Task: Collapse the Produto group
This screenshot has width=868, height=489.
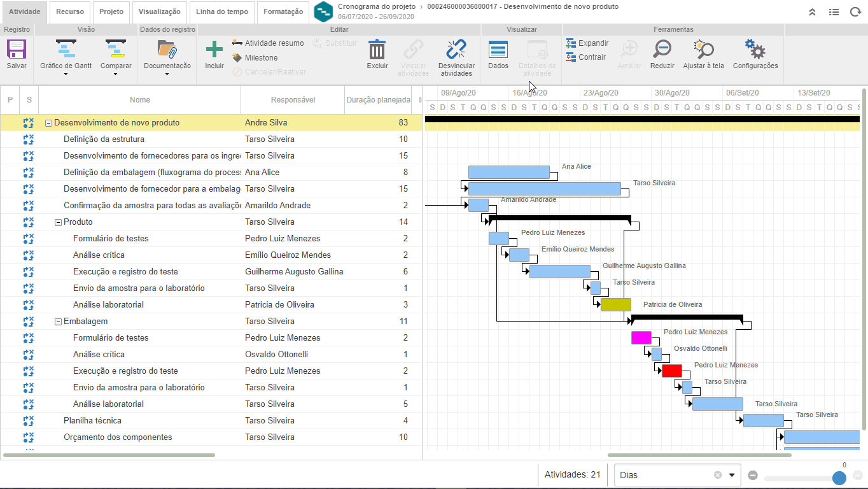Action: (59, 222)
